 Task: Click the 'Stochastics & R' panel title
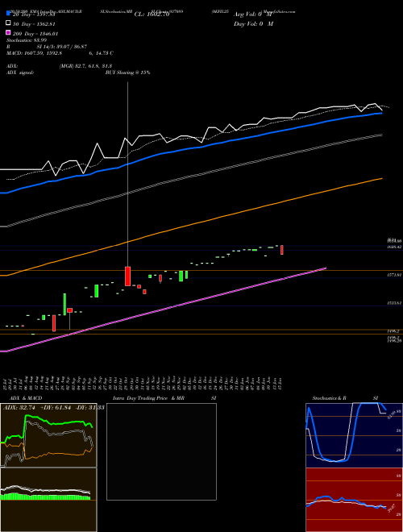[x=329, y=398]
